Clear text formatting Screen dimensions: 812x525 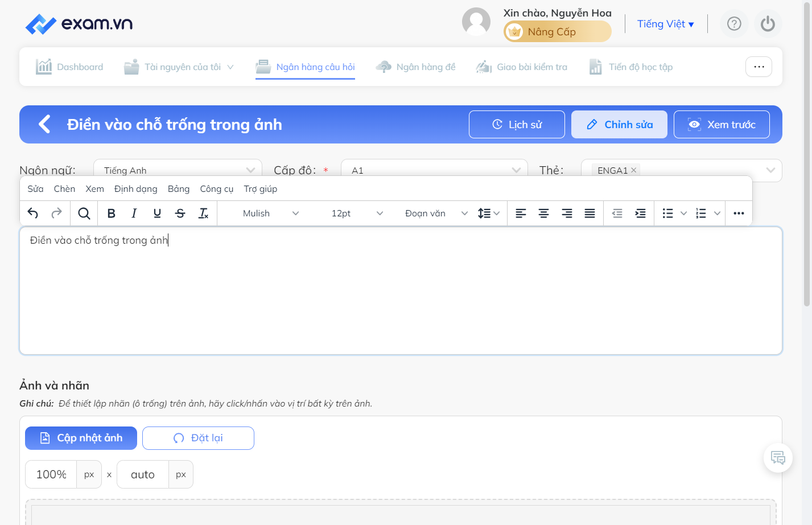[203, 214]
